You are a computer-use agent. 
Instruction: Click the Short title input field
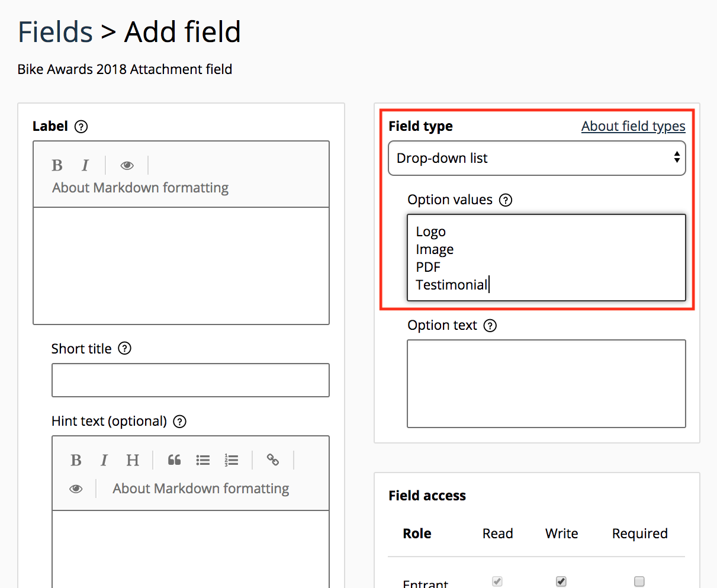[190, 380]
